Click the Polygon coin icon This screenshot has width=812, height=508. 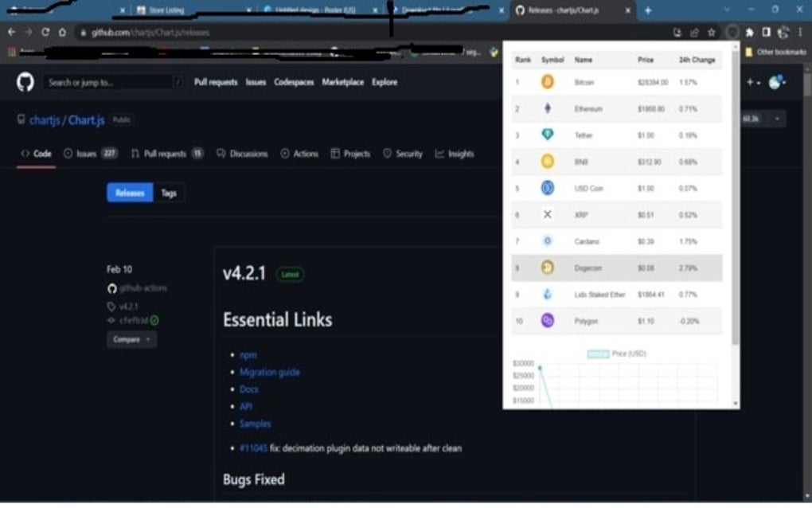pos(548,321)
